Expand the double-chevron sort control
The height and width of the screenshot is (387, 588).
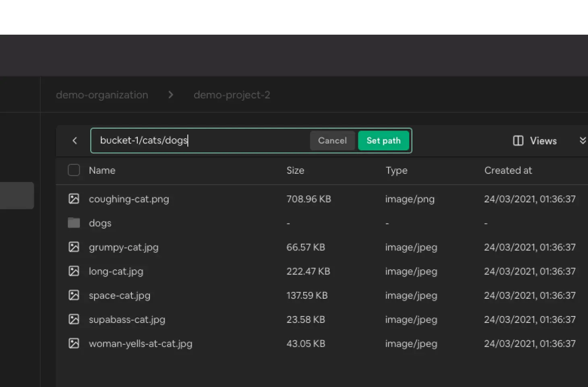[x=582, y=141]
